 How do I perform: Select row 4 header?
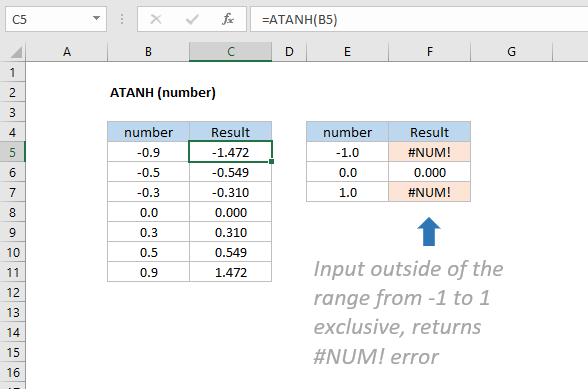click(12, 132)
